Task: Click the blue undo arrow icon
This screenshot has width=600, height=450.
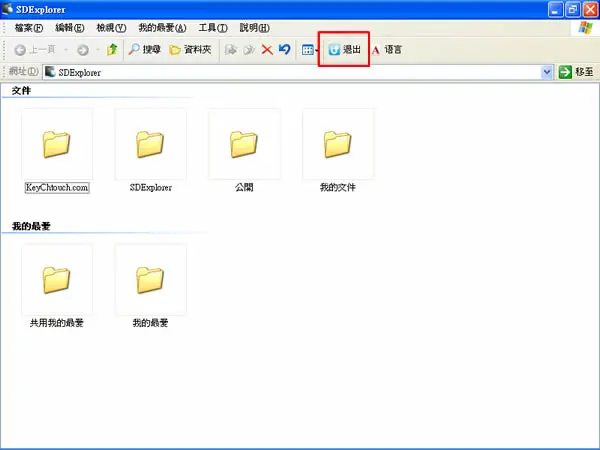Action: click(x=284, y=49)
